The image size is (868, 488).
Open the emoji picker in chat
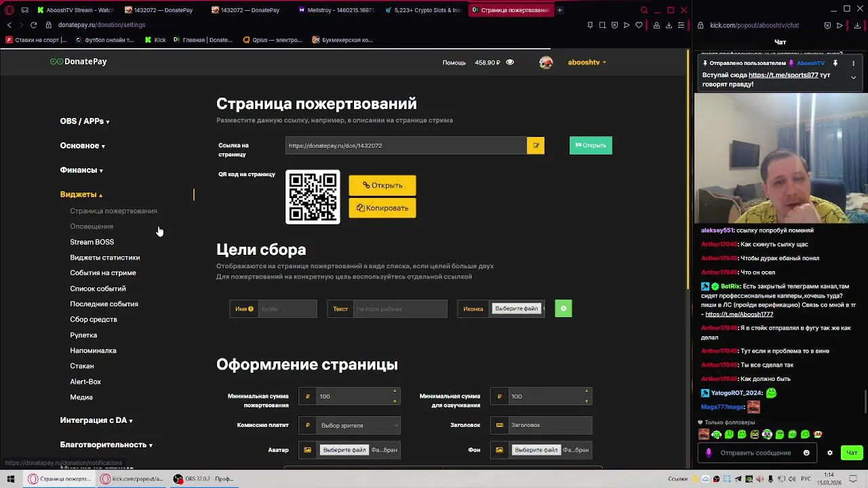[x=806, y=453]
